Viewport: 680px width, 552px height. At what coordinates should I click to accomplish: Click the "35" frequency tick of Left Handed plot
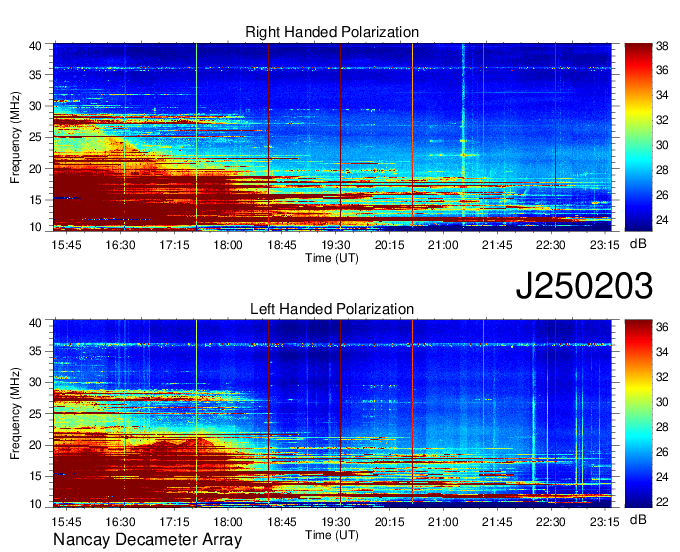[x=35, y=351]
